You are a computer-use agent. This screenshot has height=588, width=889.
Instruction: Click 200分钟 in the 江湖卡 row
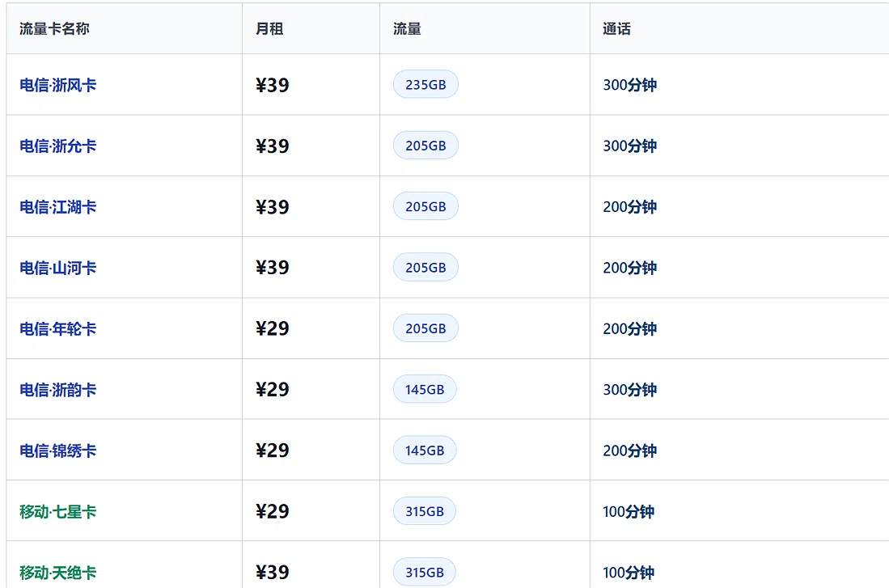630,207
